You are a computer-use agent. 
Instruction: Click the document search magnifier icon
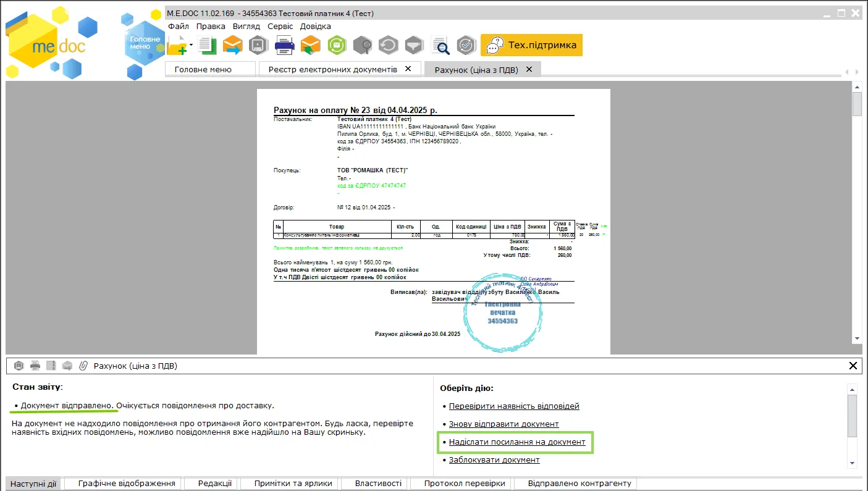tap(440, 45)
